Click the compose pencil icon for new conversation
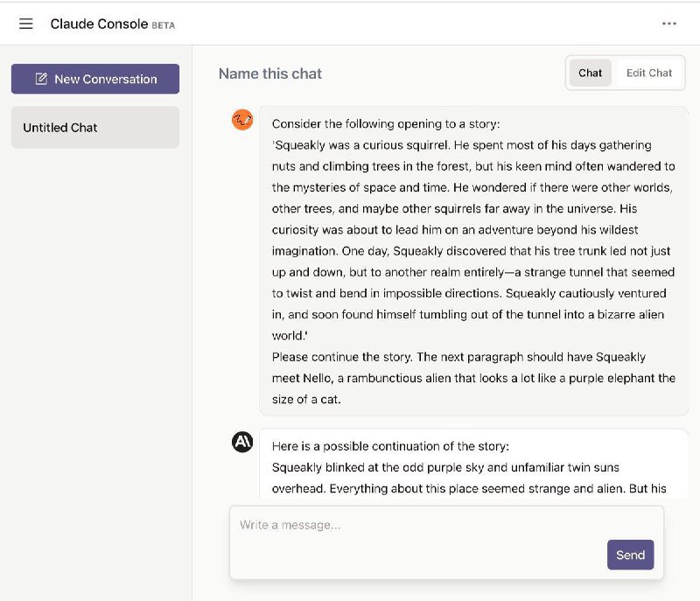Image resolution: width=700 pixels, height=601 pixels. [41, 79]
